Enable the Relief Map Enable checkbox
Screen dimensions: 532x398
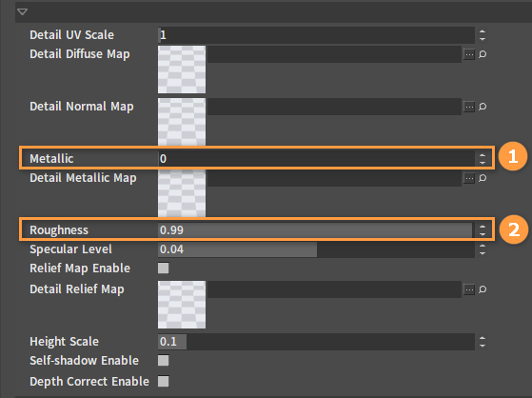(x=163, y=268)
